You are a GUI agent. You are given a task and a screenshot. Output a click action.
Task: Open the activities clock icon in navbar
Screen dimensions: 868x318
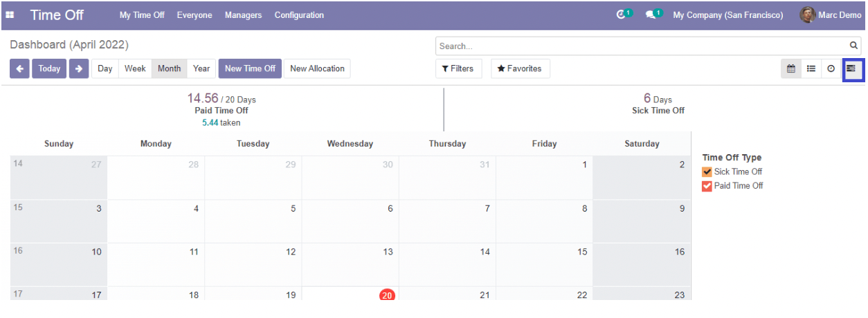[x=622, y=15]
